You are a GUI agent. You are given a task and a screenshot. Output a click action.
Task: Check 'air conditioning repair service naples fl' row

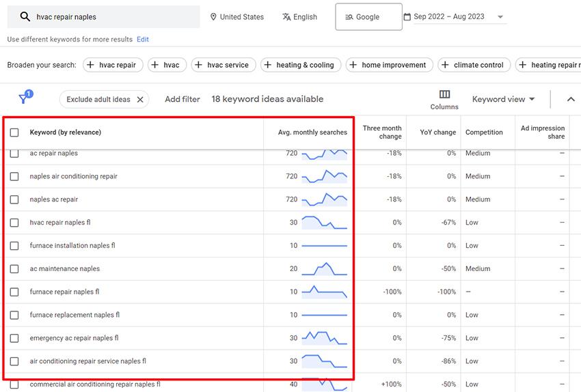(x=14, y=361)
